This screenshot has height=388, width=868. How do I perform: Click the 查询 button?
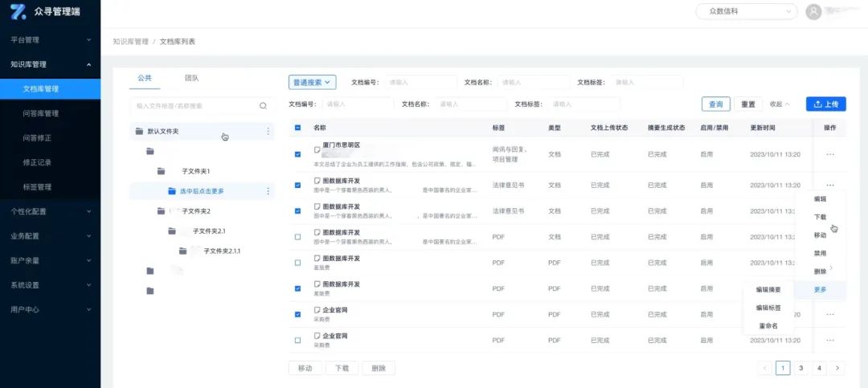point(716,104)
